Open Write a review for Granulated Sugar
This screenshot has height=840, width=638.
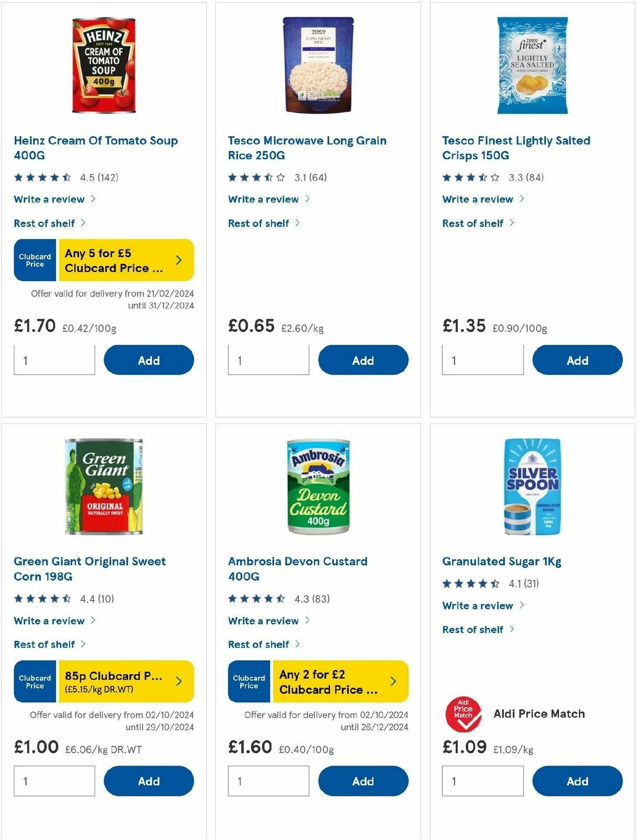click(x=477, y=606)
